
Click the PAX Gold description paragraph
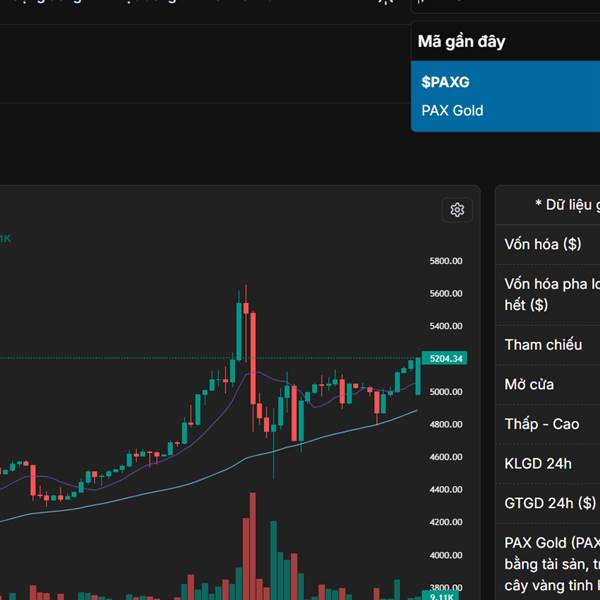[x=552, y=563]
